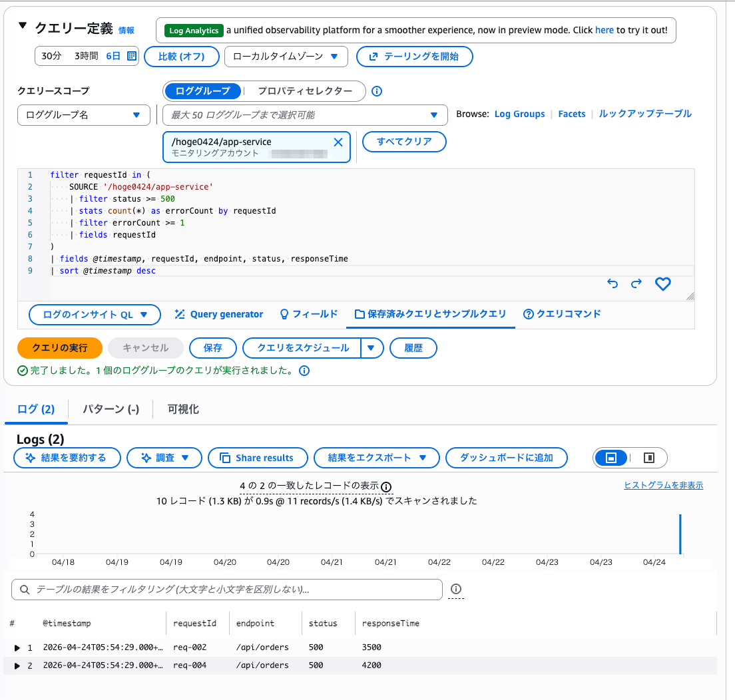This screenshot has height=700, width=735.
Task: Click info icon beside matched records count
Action: click(386, 488)
